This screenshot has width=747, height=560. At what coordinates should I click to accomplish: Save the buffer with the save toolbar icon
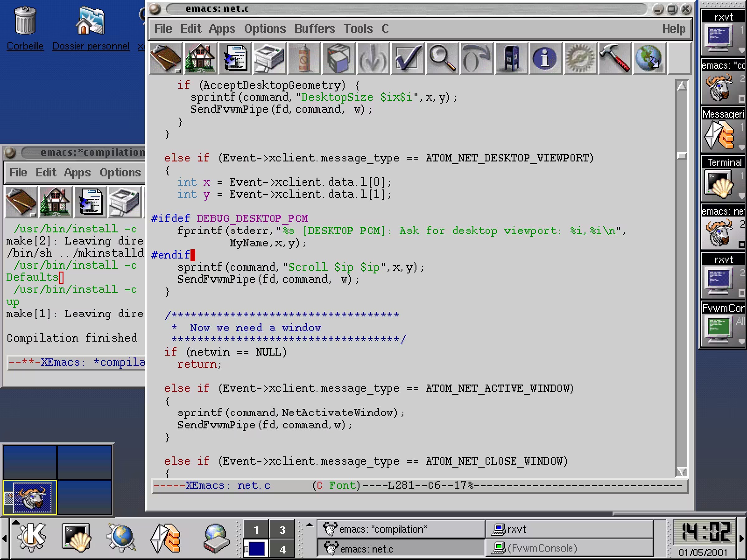pyautogui.click(x=235, y=58)
